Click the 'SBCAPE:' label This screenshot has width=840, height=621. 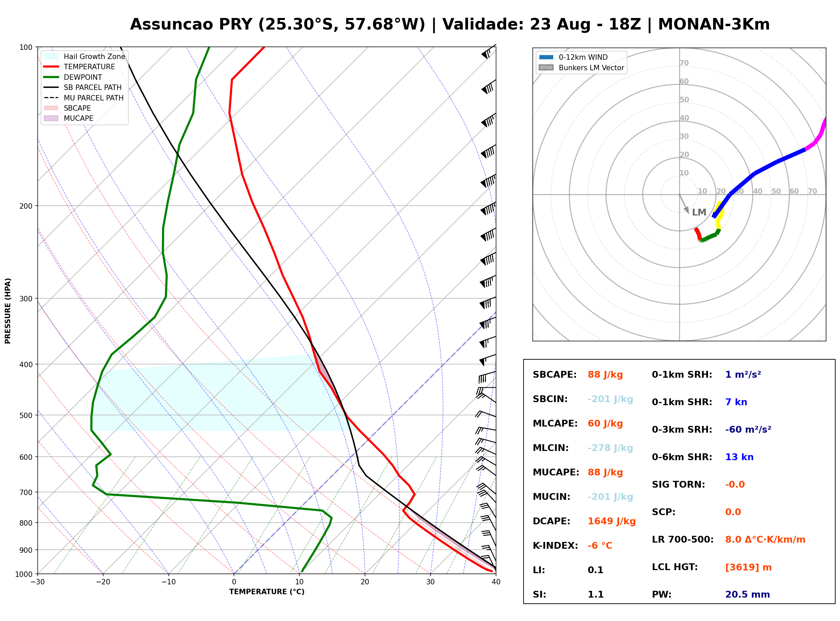554,375
